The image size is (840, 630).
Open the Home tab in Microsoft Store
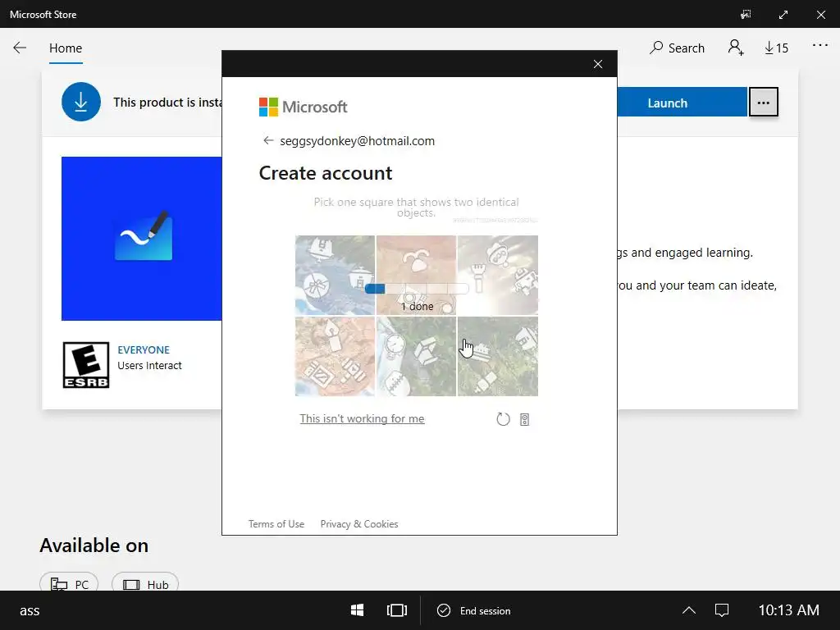[x=66, y=48]
